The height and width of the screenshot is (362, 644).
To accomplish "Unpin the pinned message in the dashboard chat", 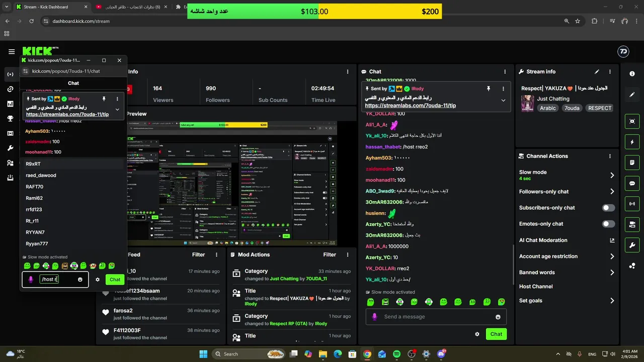I will [x=488, y=88].
